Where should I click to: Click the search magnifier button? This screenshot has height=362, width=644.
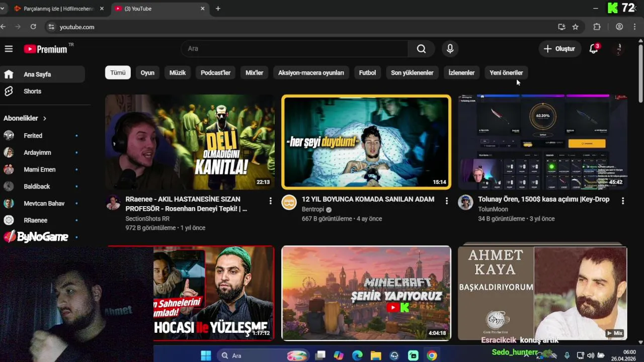[421, 49]
